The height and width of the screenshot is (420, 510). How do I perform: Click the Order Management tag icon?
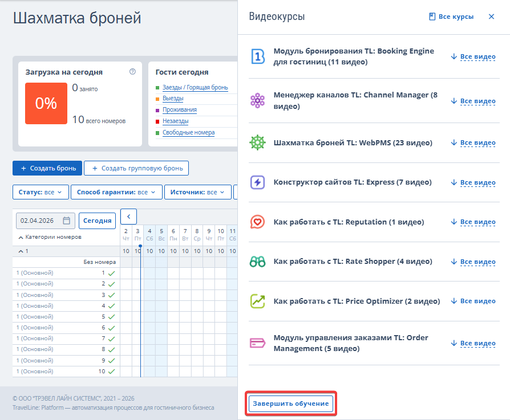click(258, 342)
